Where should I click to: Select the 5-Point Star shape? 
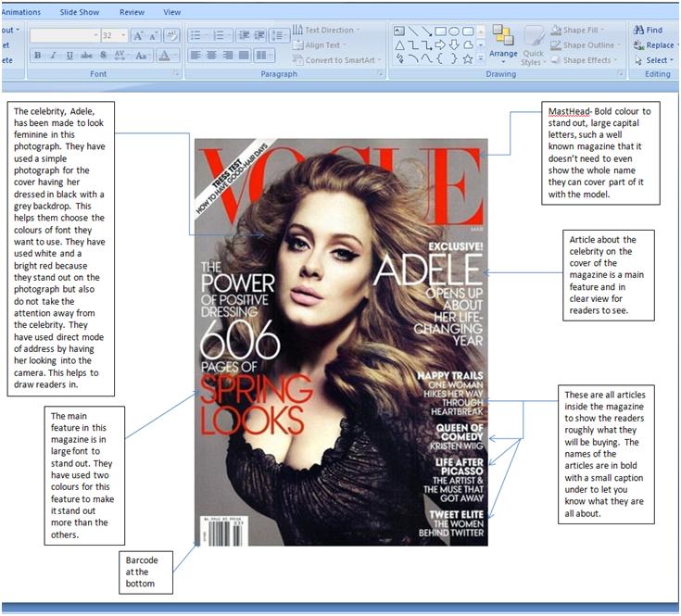pyautogui.click(x=468, y=58)
